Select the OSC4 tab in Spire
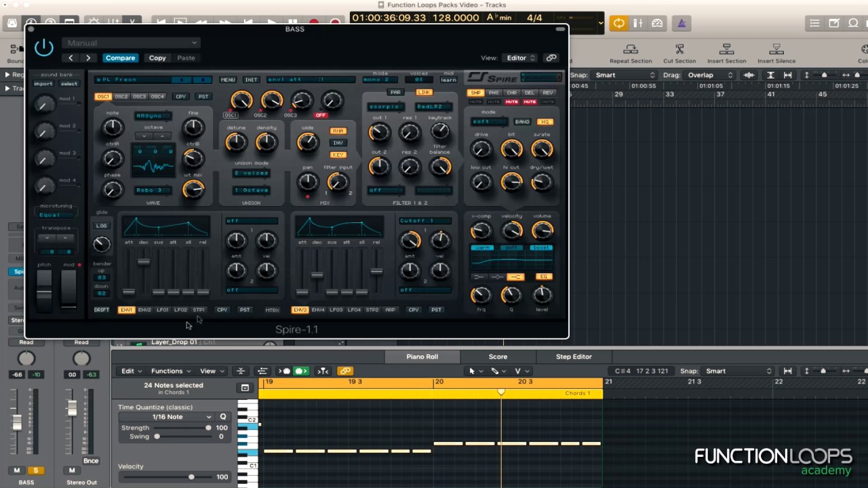This screenshot has width=868, height=488. pos(157,97)
